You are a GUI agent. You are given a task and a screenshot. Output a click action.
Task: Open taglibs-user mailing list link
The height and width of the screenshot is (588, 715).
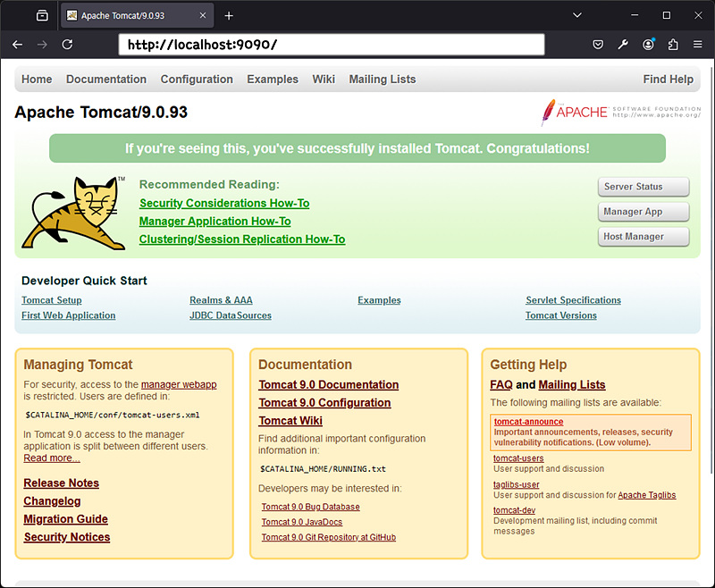pyautogui.click(x=517, y=484)
